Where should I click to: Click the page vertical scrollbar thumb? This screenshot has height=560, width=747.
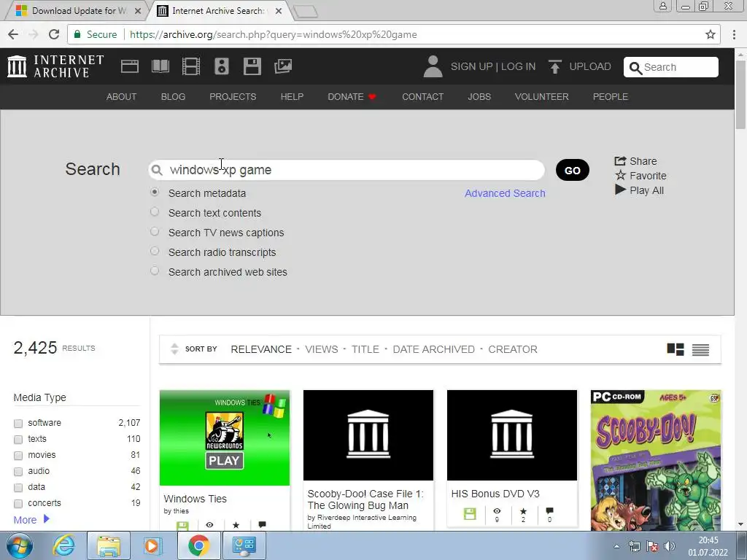click(x=740, y=94)
